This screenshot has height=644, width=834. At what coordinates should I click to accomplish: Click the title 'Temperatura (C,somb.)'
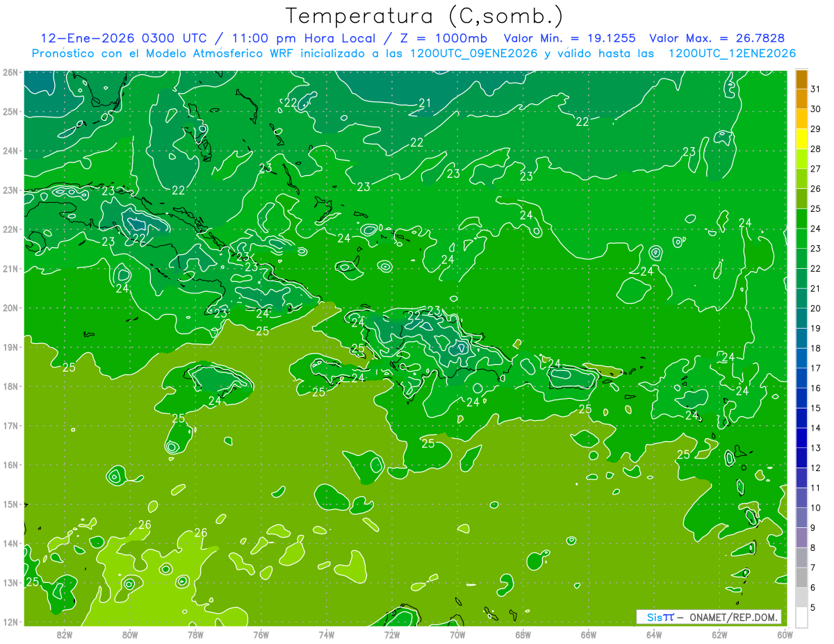425,16
